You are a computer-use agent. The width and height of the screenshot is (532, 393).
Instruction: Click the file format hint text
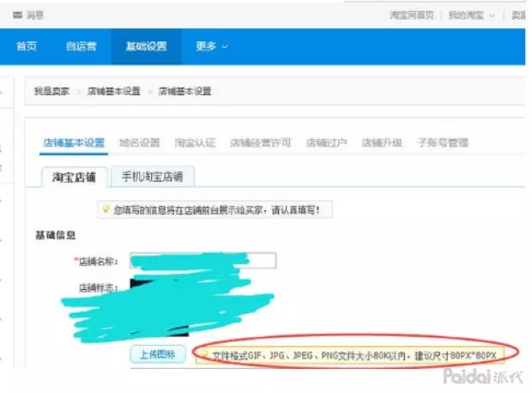[354, 355]
